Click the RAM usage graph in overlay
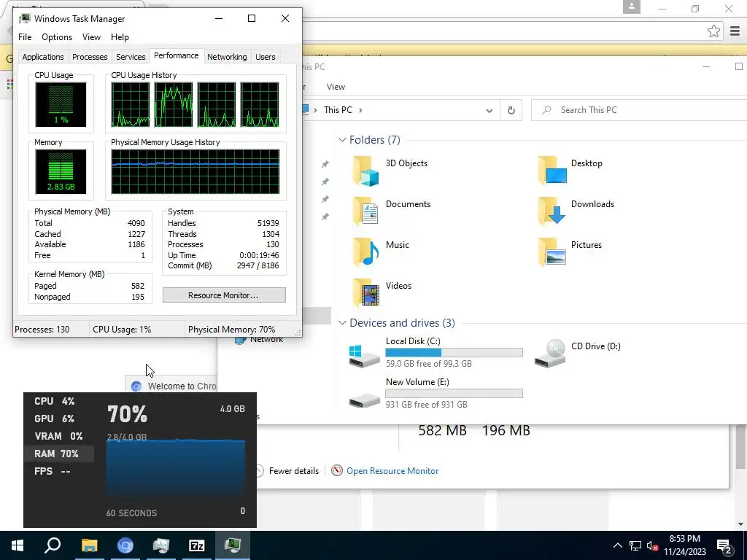Image resolution: width=747 pixels, height=560 pixels. click(176, 469)
